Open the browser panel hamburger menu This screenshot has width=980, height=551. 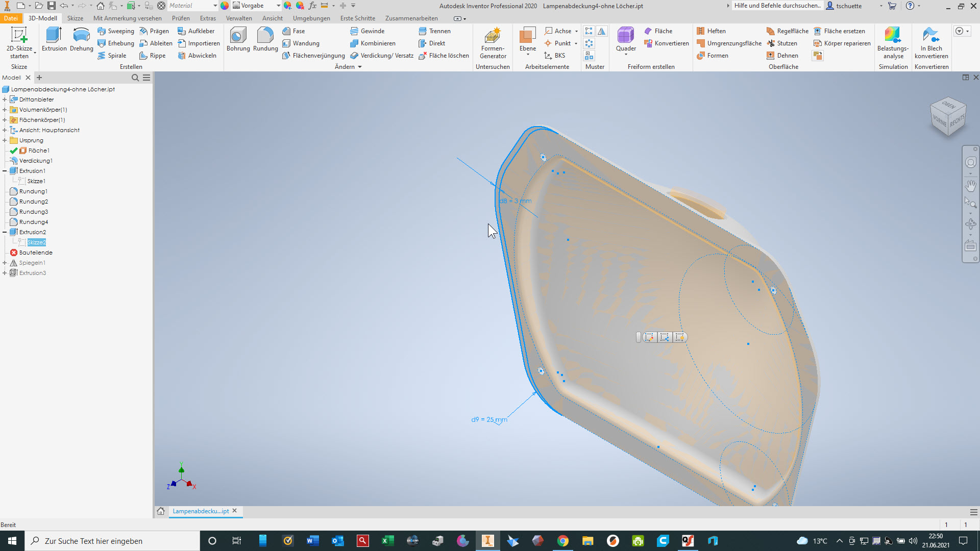point(146,78)
